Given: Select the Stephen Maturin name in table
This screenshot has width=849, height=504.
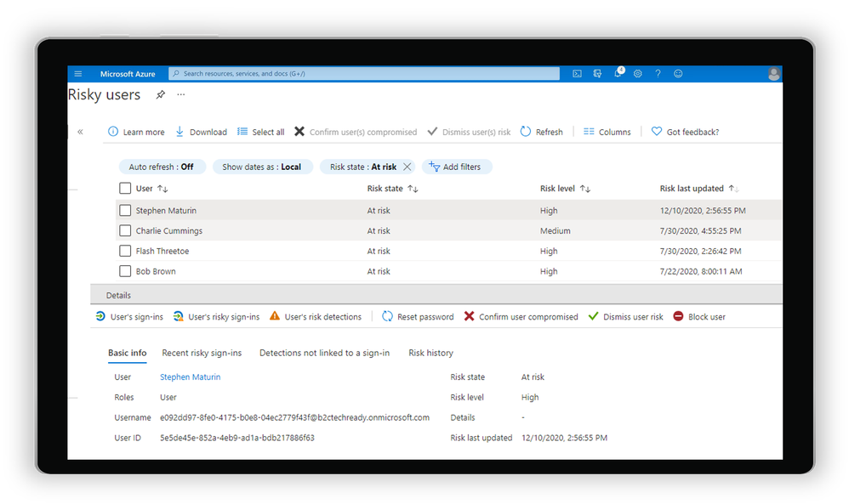Looking at the screenshot, I should [x=166, y=211].
